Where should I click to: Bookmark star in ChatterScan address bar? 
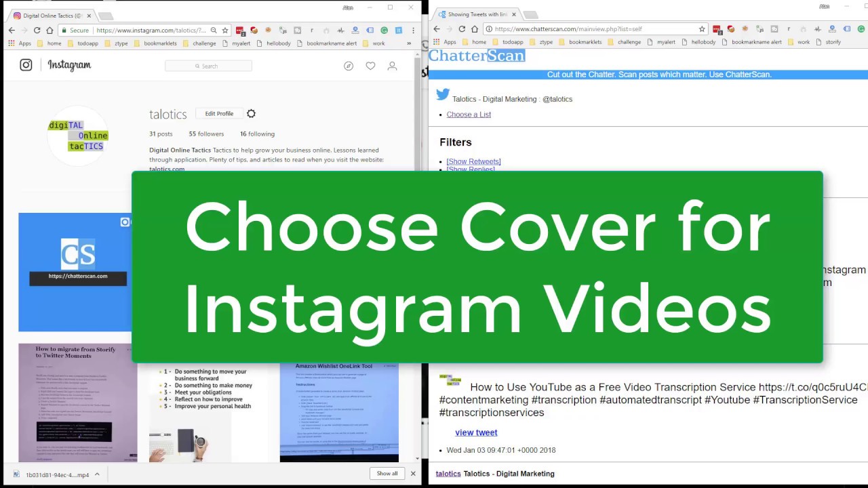click(702, 29)
